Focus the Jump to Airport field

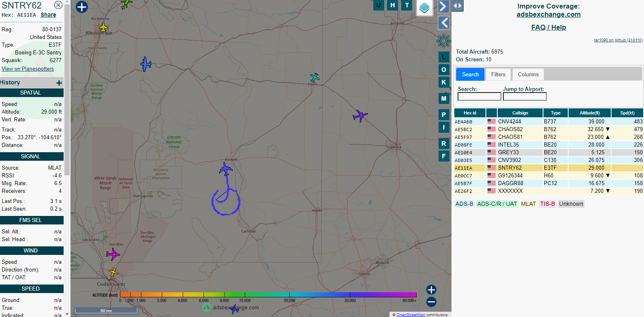pos(524,97)
